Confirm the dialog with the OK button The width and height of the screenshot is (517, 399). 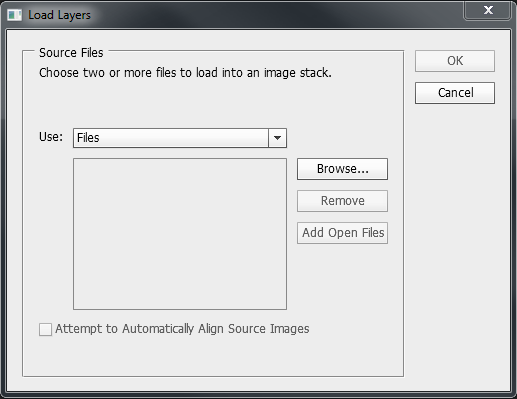(x=455, y=61)
